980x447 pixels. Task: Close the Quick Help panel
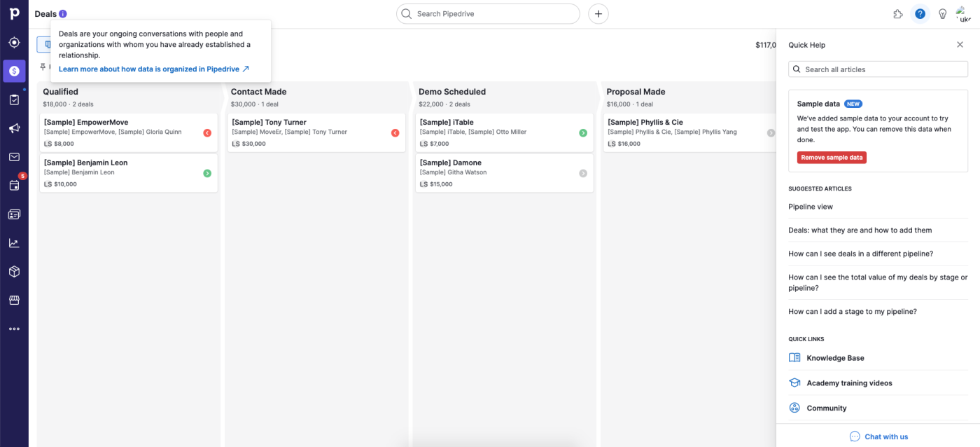[x=960, y=45]
